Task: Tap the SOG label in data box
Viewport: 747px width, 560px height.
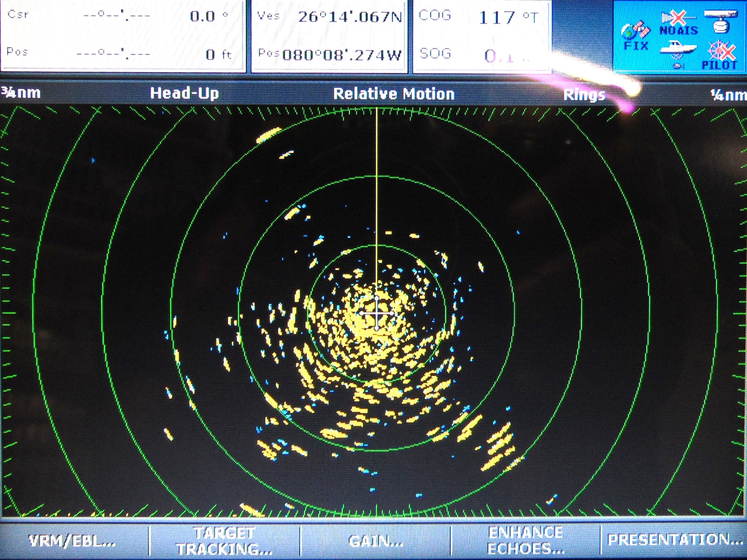Action: (x=435, y=54)
